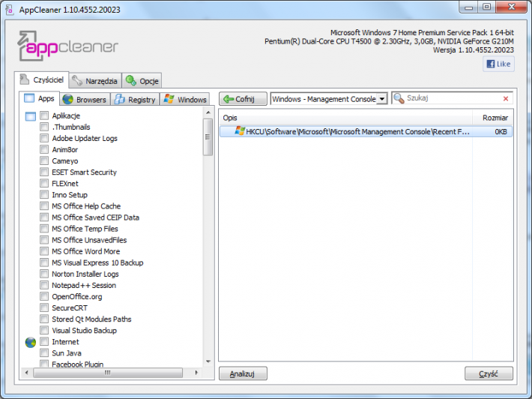Enable MS Office Help Cache checkbox
This screenshot has width=532, height=399.
pyautogui.click(x=44, y=205)
